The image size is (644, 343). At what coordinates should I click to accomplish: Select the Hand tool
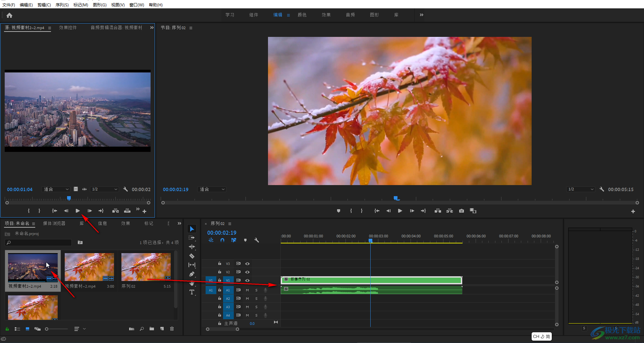pyautogui.click(x=192, y=283)
